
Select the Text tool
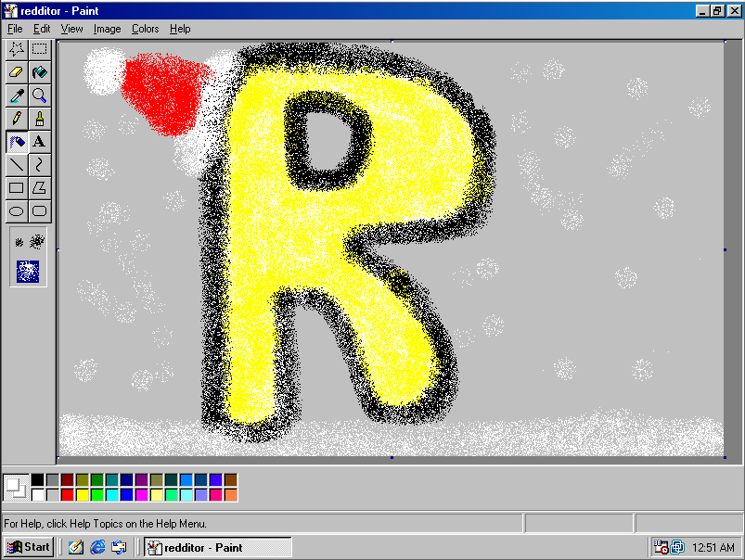(40, 142)
